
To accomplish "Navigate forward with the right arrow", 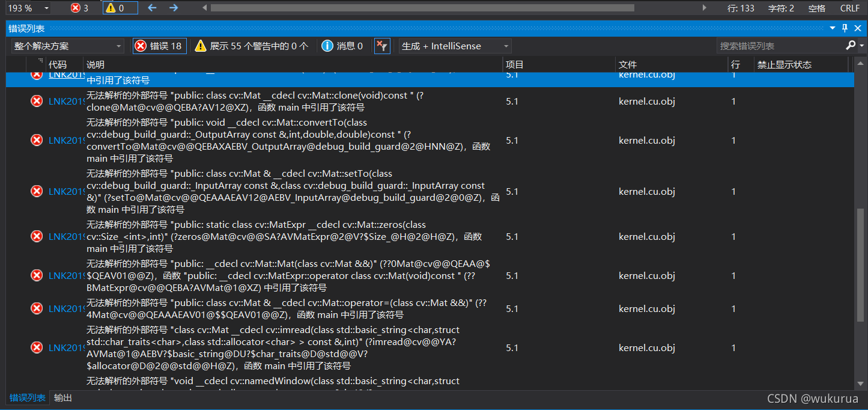I will coord(174,8).
